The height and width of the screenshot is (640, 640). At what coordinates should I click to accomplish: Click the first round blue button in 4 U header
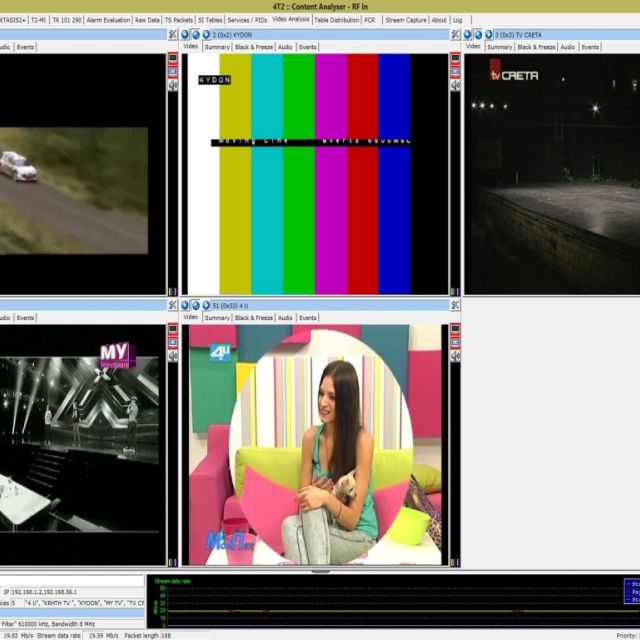(x=185, y=305)
